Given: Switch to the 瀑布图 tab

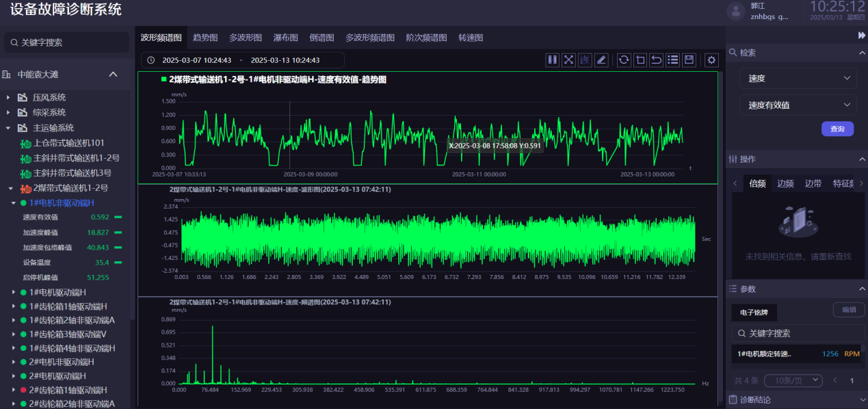Looking at the screenshot, I should point(285,38).
